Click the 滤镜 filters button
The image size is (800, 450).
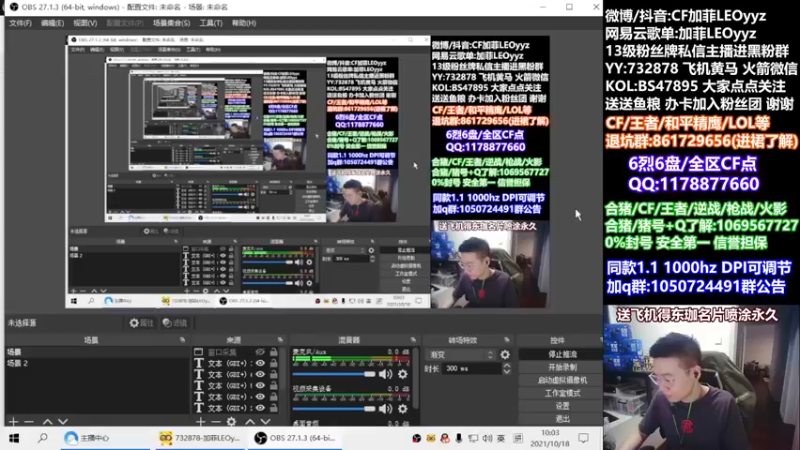[x=175, y=323]
